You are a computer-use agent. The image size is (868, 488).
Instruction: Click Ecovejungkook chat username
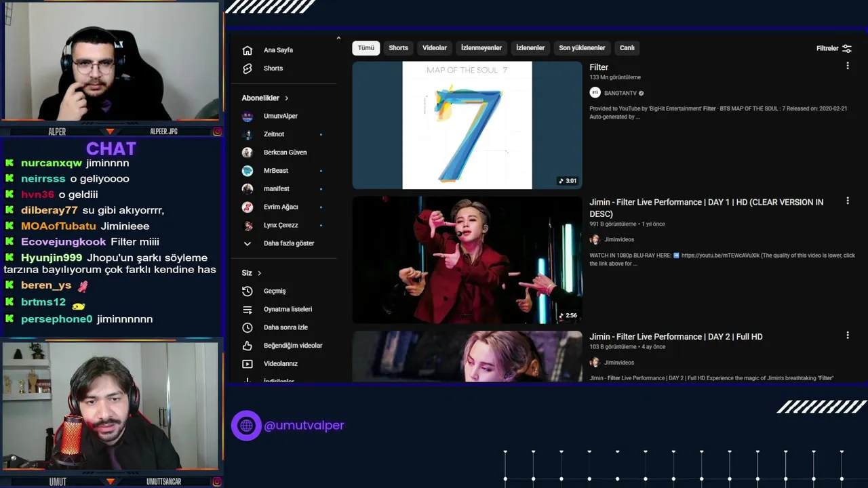(64, 242)
